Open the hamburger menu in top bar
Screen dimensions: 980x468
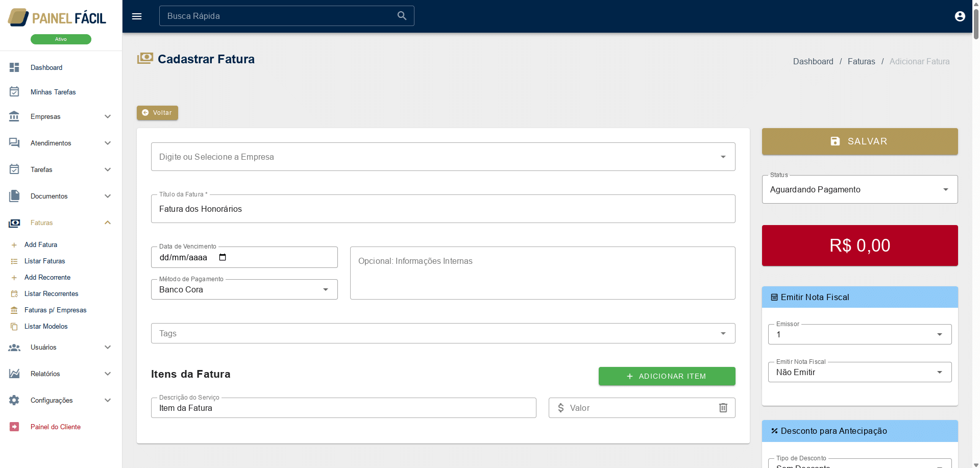click(x=137, y=16)
